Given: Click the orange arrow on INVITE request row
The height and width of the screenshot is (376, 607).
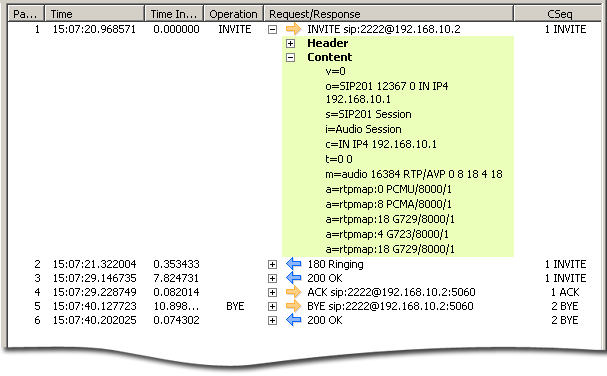Looking at the screenshot, I should coord(293,29).
